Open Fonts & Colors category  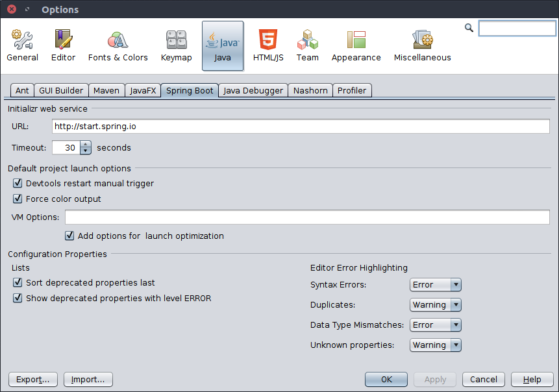pos(118,45)
